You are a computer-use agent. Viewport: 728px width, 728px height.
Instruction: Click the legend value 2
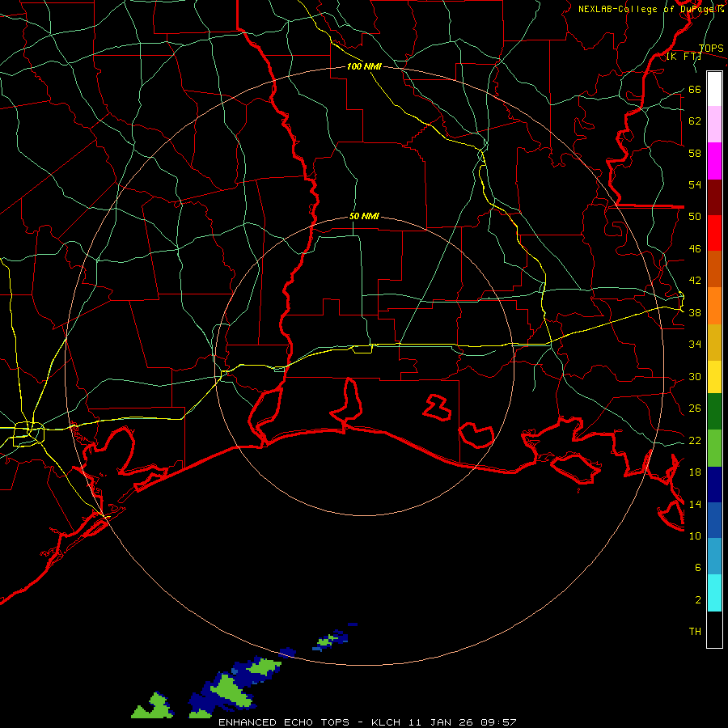[697, 600]
